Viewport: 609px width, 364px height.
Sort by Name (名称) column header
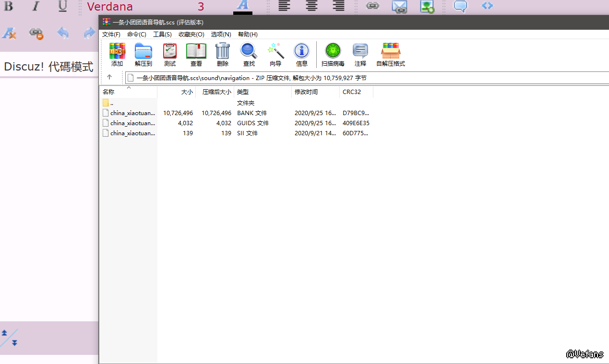108,92
